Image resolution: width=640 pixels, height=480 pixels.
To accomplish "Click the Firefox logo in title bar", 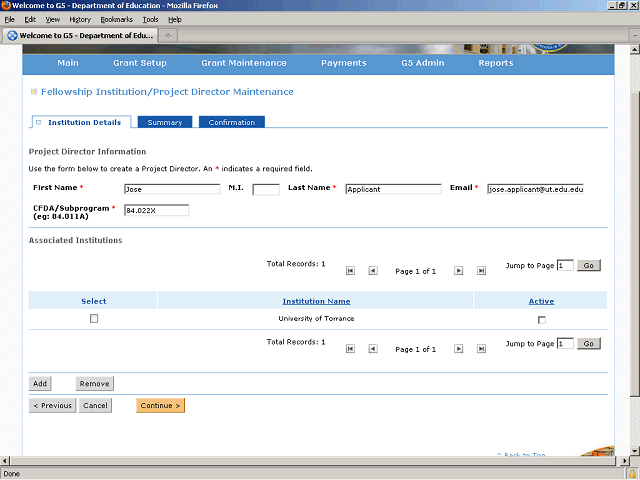I will [6, 5].
